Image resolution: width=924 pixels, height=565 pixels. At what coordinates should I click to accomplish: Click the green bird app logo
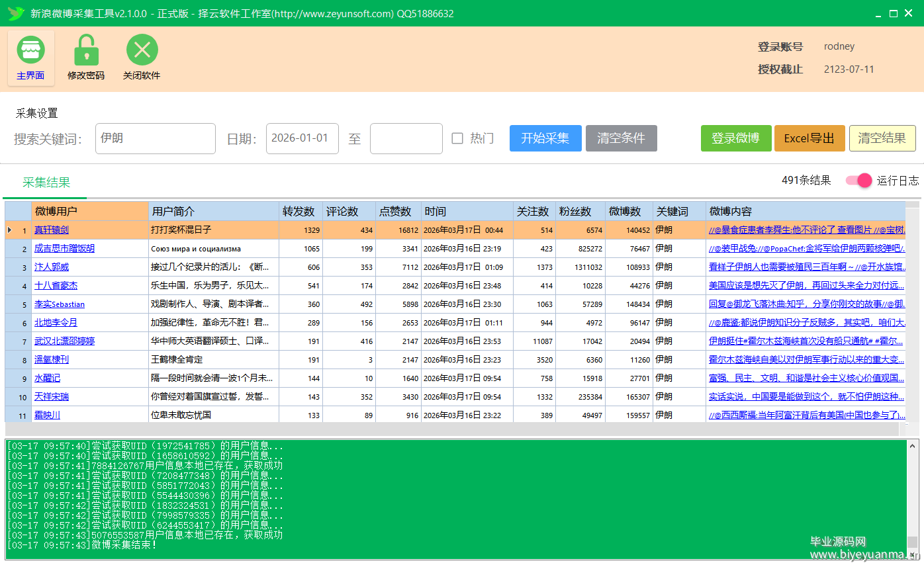point(16,13)
